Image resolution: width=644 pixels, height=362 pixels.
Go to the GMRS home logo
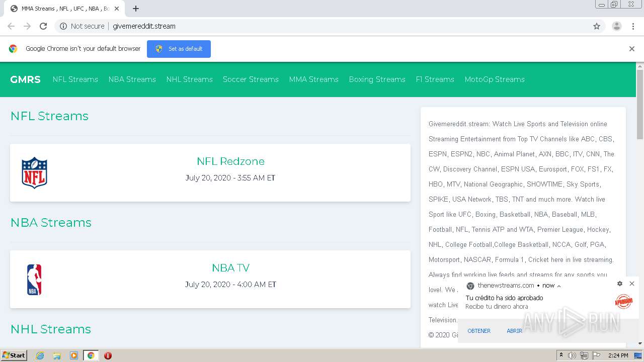pyautogui.click(x=25, y=79)
